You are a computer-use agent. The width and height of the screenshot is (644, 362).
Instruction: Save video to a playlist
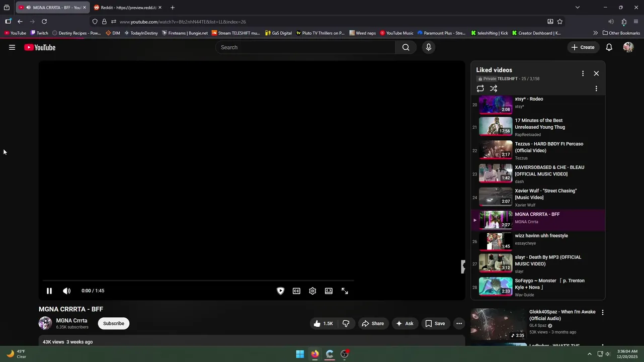pos(435,323)
